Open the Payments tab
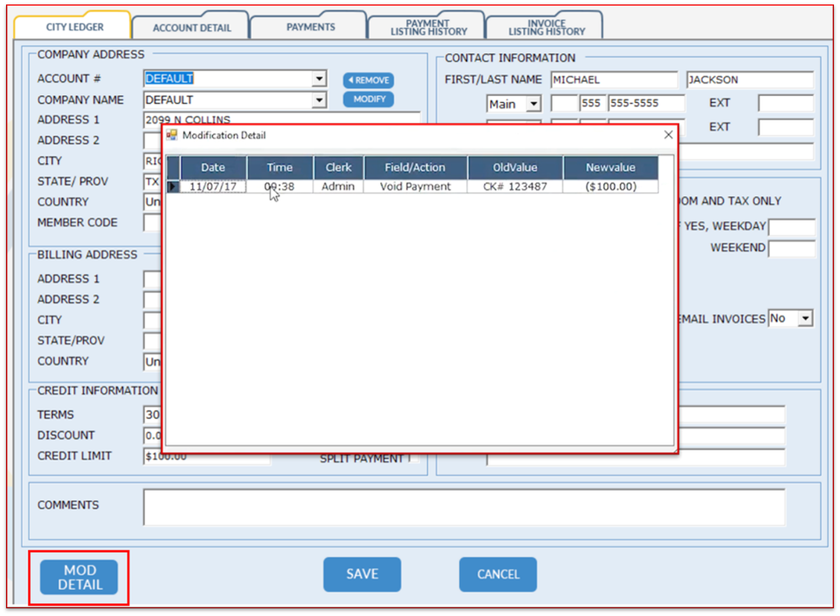 310,27
